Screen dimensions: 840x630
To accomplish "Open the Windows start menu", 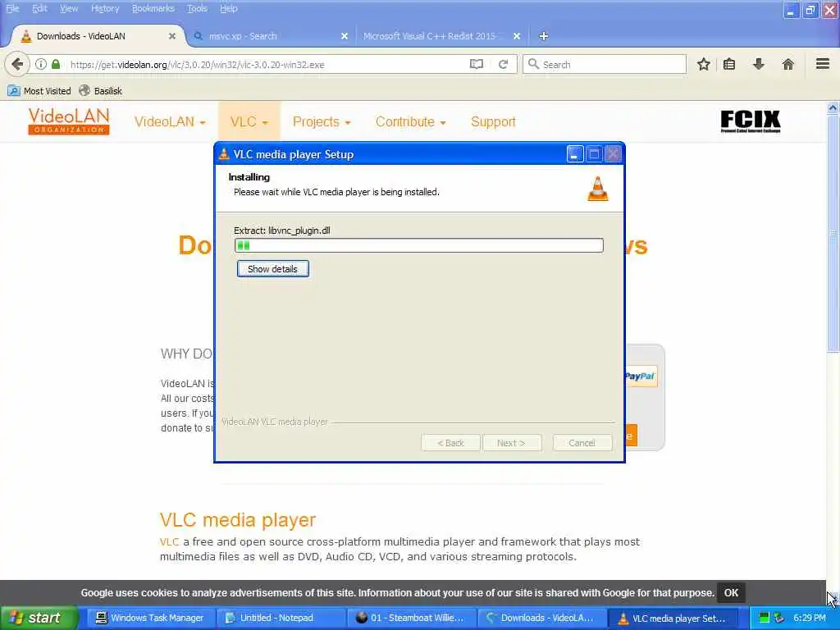I will 39,618.
